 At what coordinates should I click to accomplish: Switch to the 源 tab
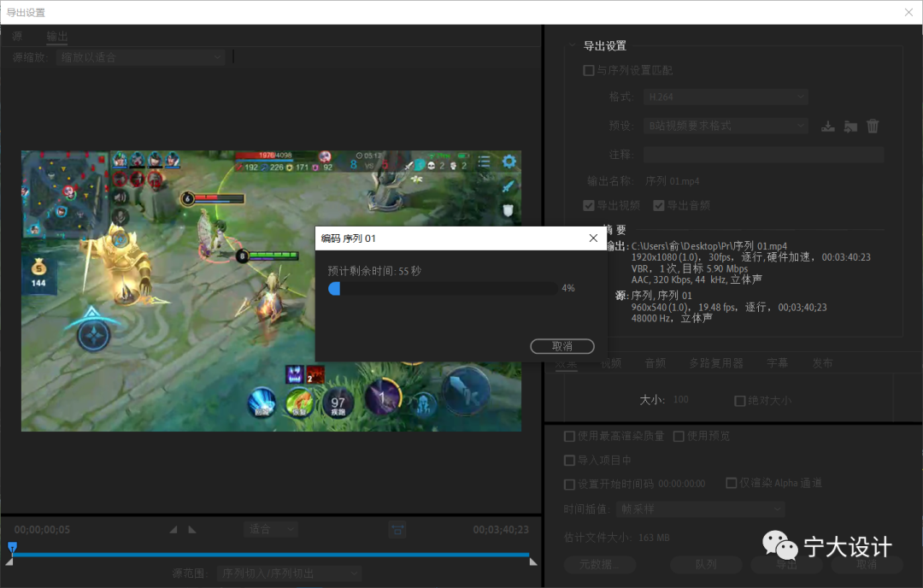(x=17, y=36)
